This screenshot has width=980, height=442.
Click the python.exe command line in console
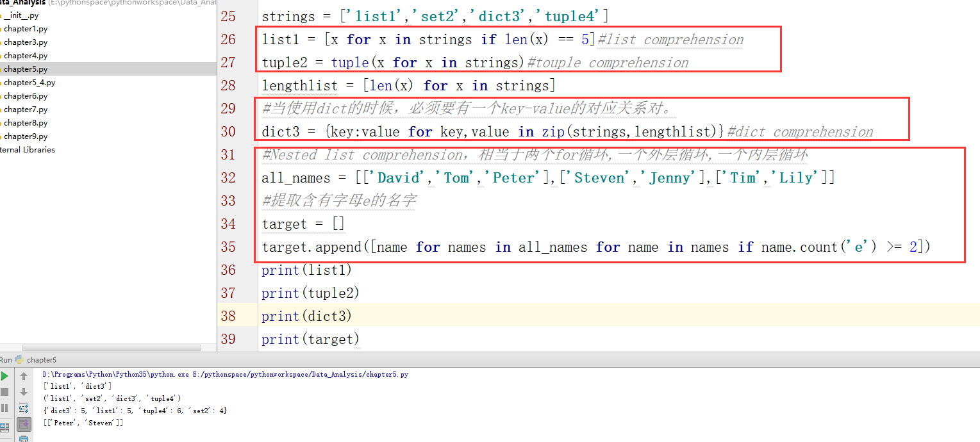pos(225,374)
